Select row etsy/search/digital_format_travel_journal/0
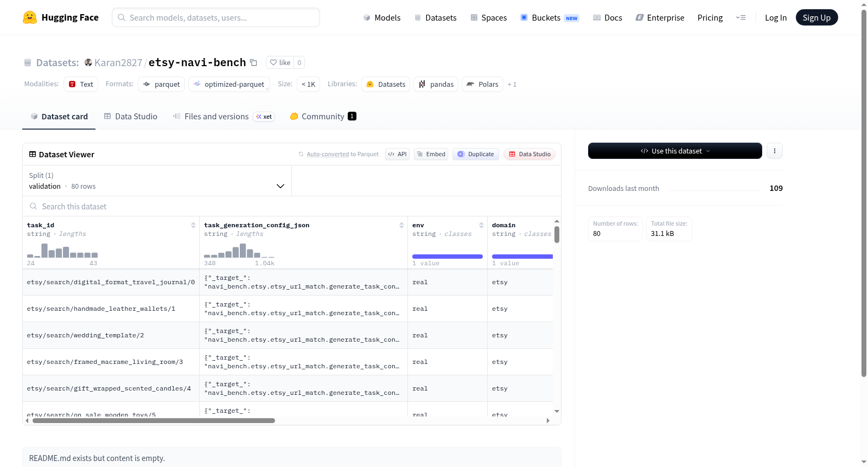This screenshot has width=868, height=467. (x=111, y=282)
